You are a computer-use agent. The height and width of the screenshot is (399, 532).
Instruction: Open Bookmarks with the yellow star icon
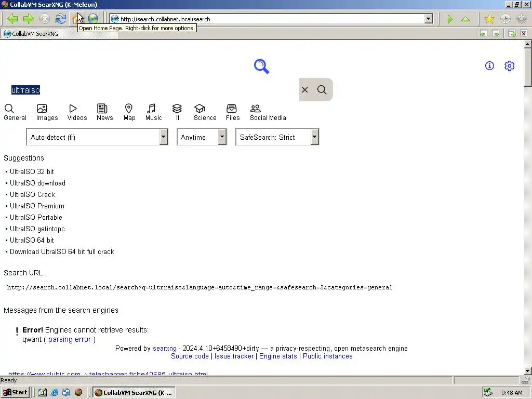coord(489,19)
